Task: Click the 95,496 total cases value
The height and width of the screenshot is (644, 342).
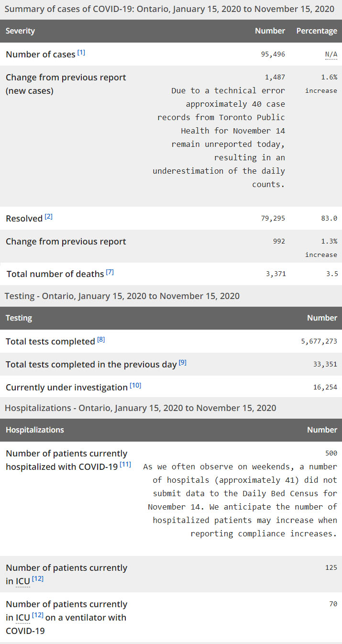Action: 273,55
